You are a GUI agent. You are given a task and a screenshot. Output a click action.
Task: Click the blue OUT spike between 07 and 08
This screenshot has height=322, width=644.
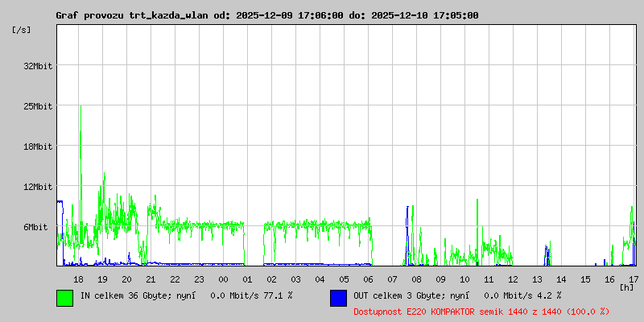click(x=407, y=211)
